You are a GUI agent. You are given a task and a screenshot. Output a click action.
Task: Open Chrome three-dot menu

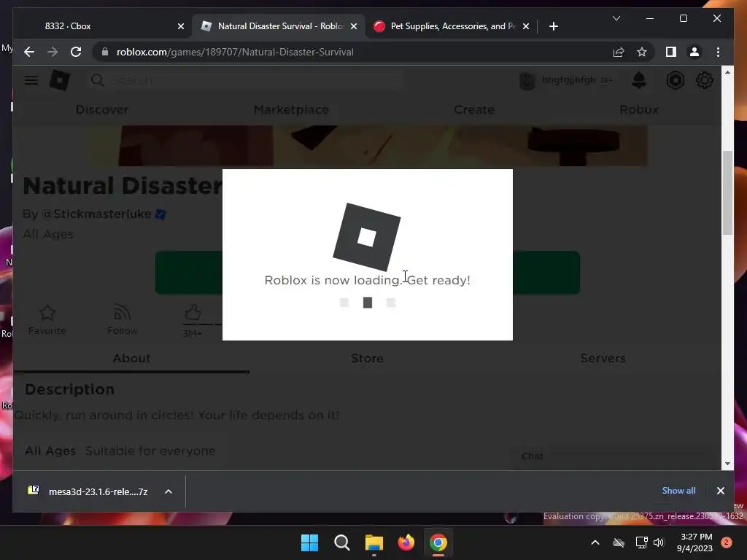click(718, 52)
